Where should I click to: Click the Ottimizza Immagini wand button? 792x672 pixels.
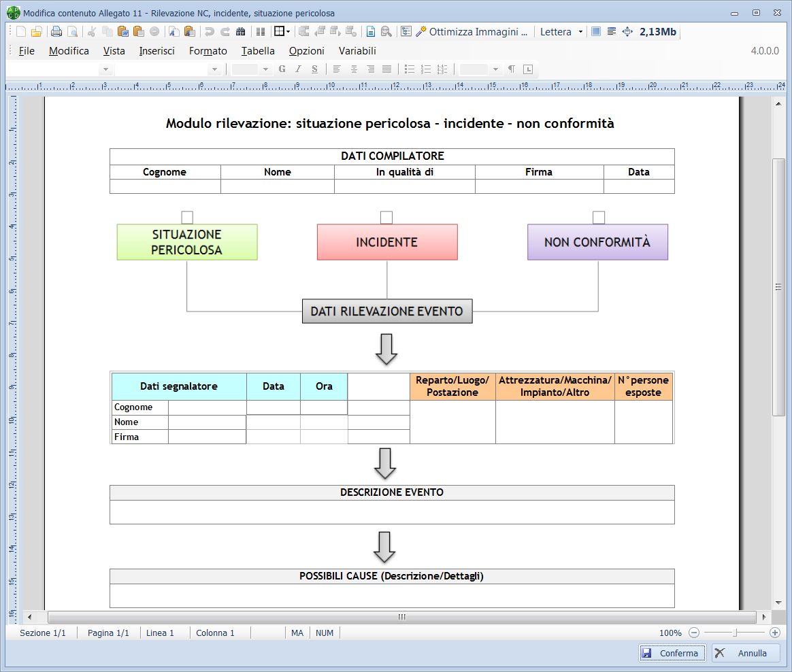[472, 31]
